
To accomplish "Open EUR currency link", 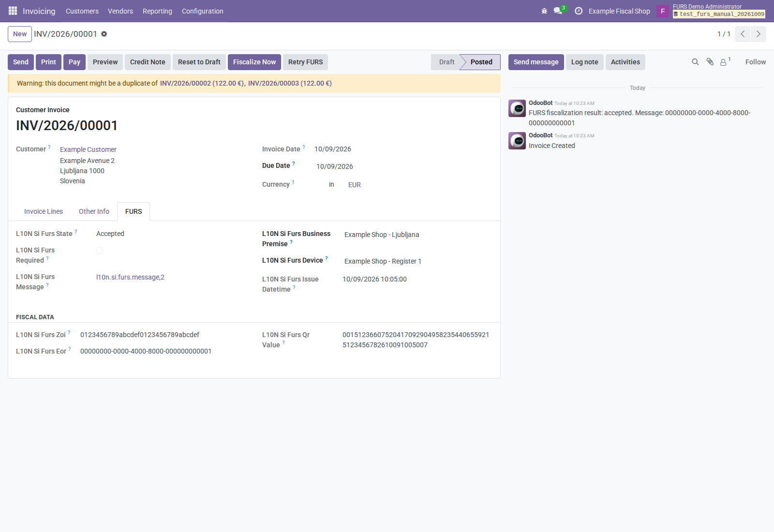I will tap(355, 185).
